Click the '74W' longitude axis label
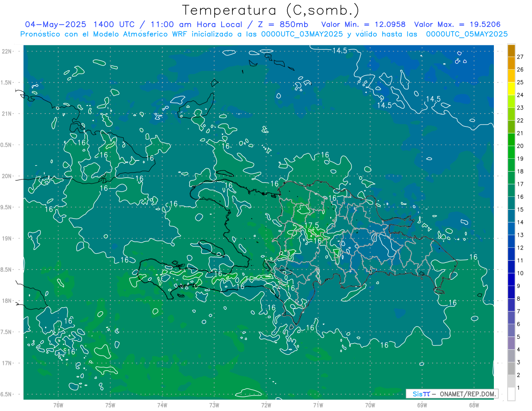Image resolution: width=532 pixels, height=411 pixels. point(162,405)
